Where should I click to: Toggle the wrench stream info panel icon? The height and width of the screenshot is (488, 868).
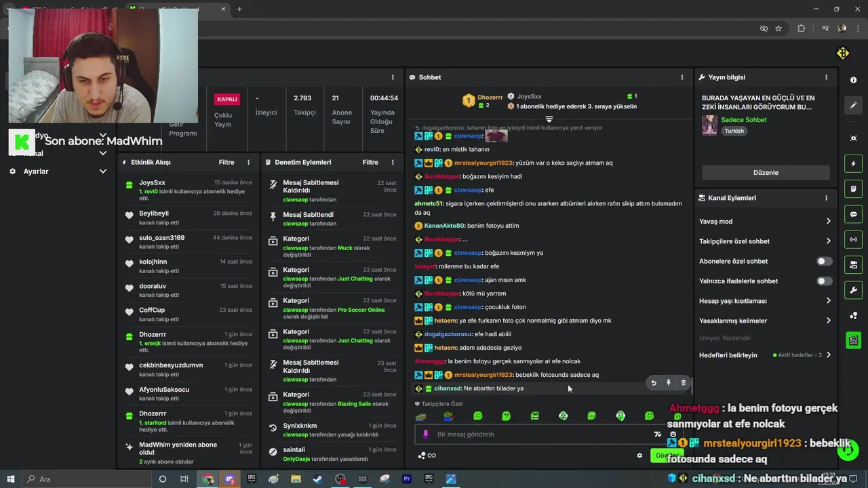tap(853, 290)
